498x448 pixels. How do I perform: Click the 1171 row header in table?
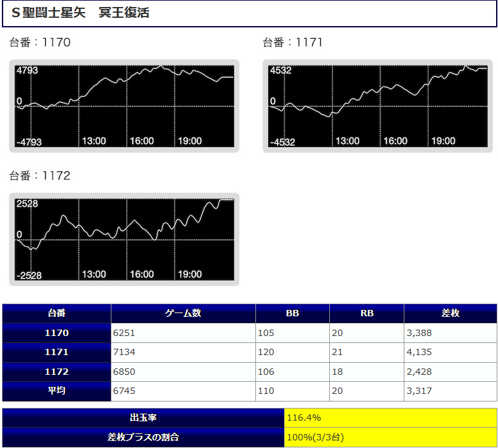pos(57,352)
